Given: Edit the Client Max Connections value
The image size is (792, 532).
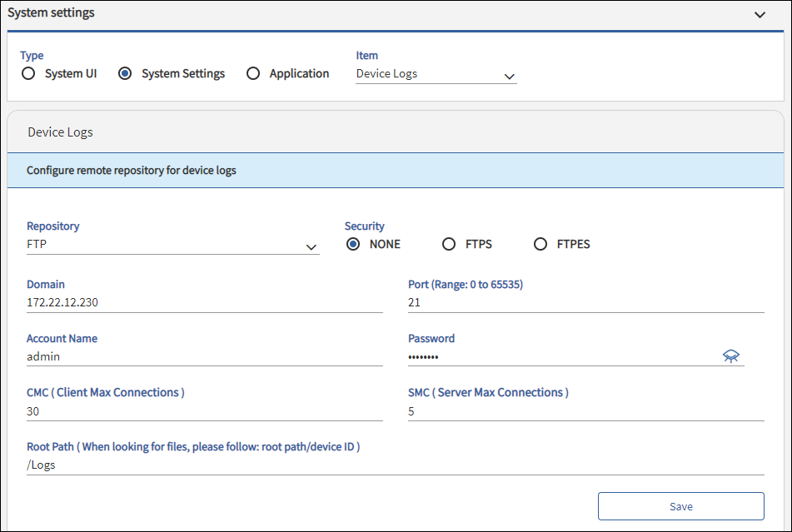Looking at the screenshot, I should [x=204, y=411].
